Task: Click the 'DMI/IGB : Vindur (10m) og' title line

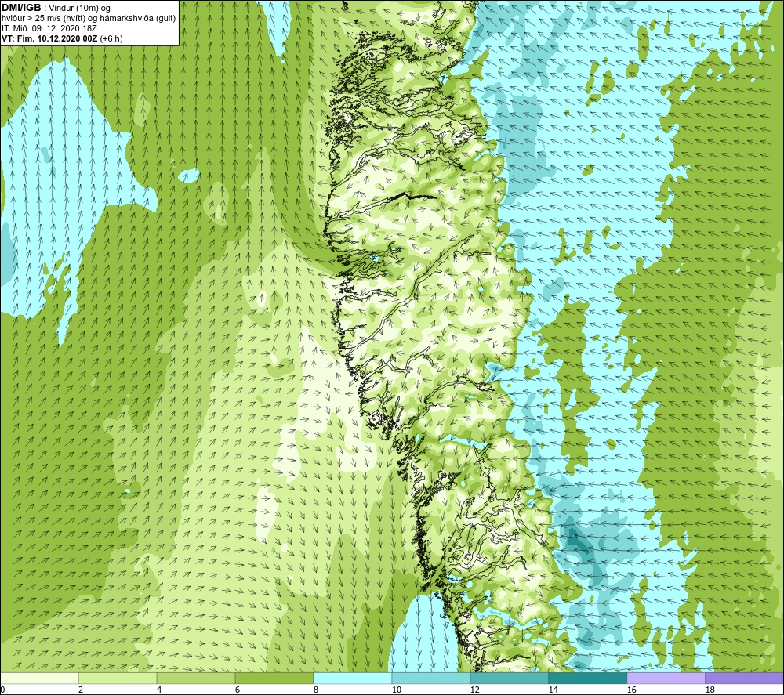Action: (x=56, y=8)
